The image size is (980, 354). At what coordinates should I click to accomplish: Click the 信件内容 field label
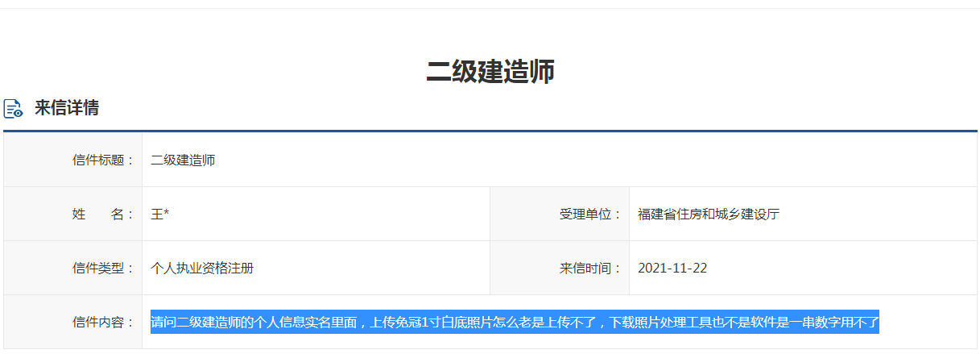click(x=103, y=322)
